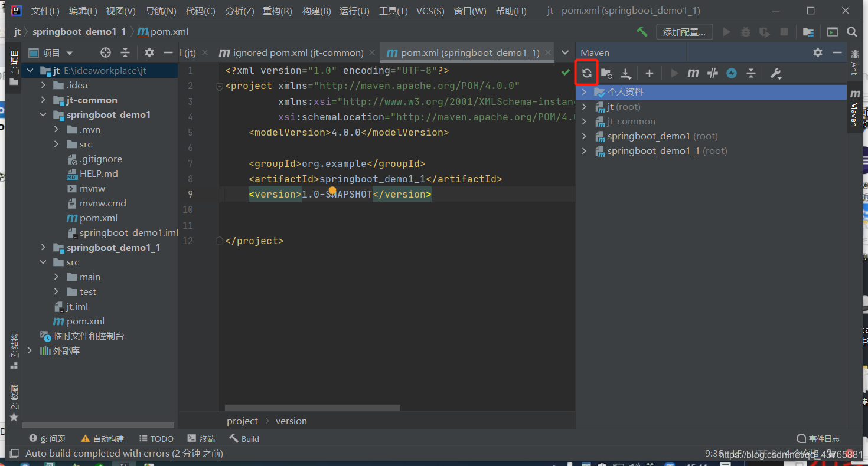
Task: Open the 终端 terminal tool window
Action: tap(201, 439)
